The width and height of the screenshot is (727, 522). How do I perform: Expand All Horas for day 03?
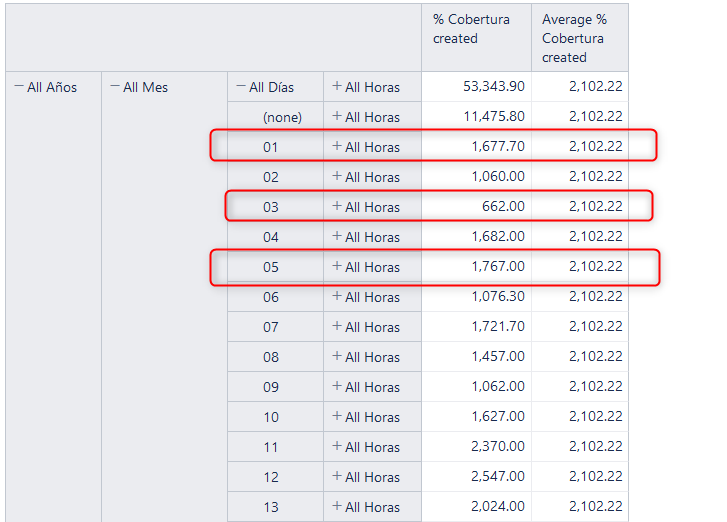tap(337, 206)
